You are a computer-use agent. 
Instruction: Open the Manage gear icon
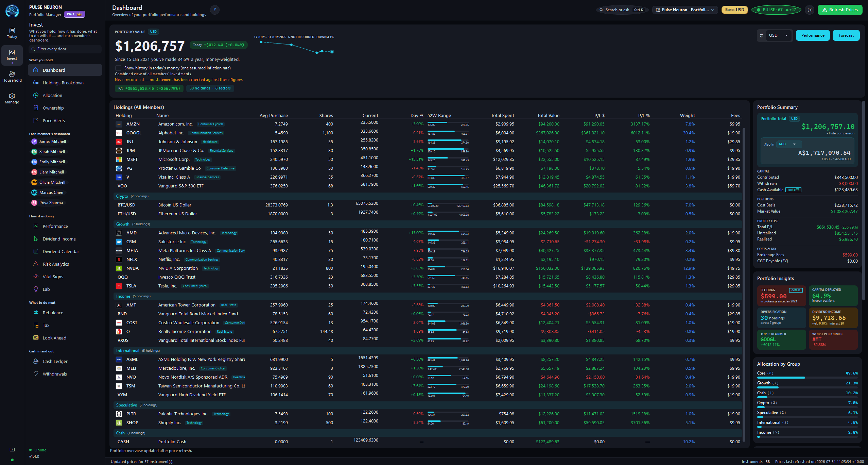point(12,96)
